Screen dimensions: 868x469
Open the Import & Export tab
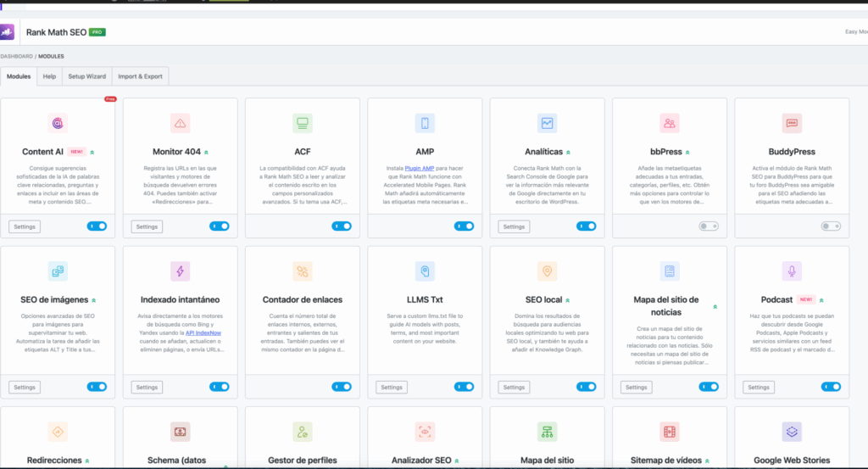click(x=142, y=76)
